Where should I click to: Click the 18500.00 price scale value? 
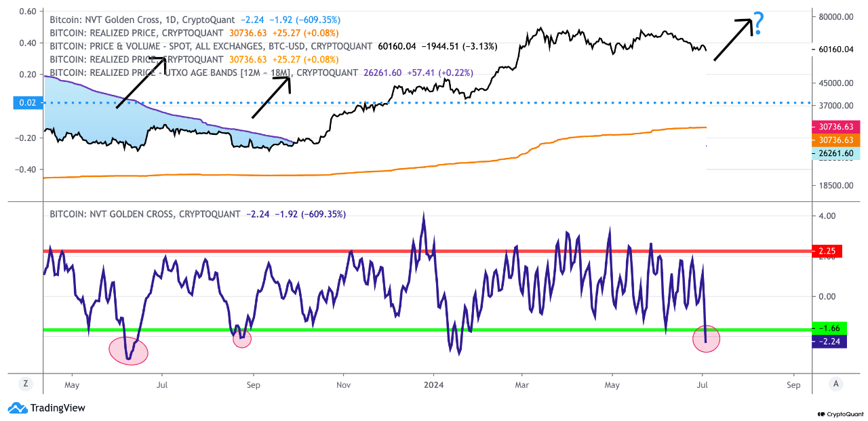coord(835,185)
